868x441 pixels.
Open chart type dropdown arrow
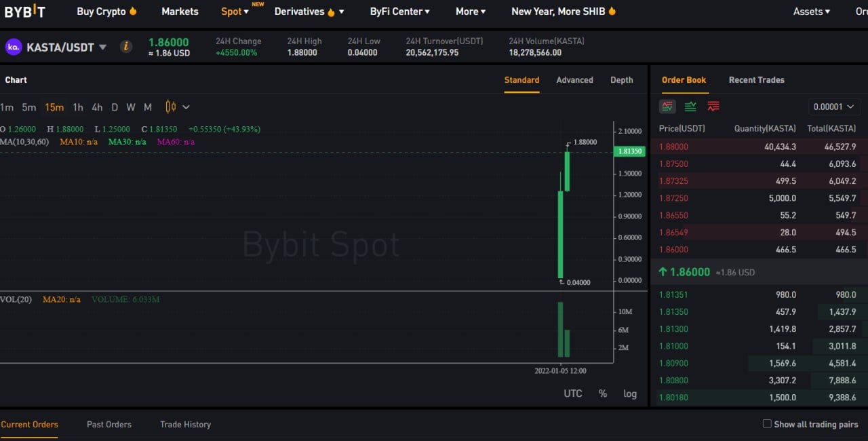point(186,107)
